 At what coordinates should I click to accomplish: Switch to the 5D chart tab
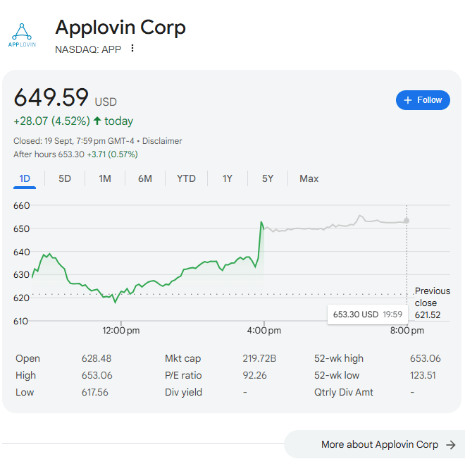[x=65, y=178]
